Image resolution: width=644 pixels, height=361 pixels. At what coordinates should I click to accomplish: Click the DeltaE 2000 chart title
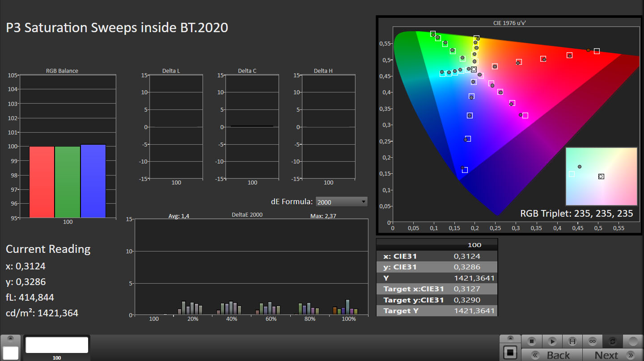click(x=247, y=215)
